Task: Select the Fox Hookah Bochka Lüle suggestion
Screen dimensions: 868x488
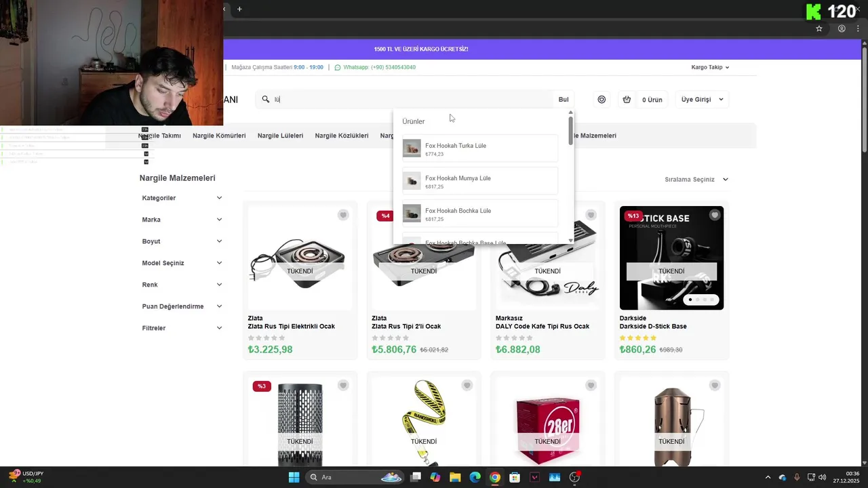Action: 480,213
